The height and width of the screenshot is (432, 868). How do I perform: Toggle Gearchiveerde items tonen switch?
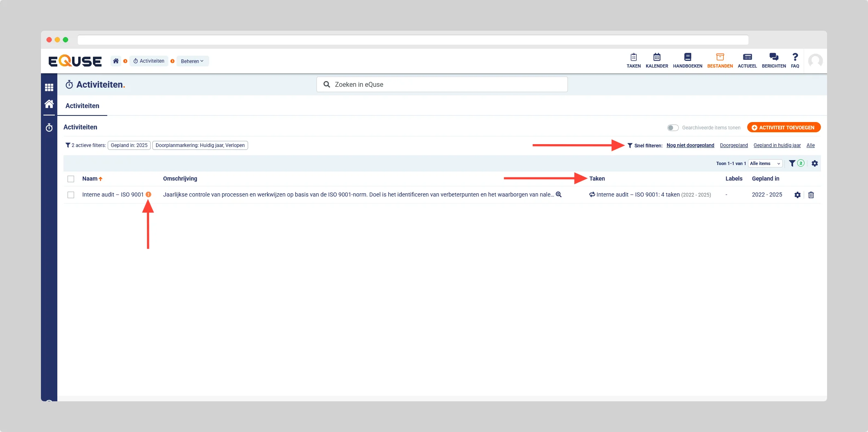[673, 128]
